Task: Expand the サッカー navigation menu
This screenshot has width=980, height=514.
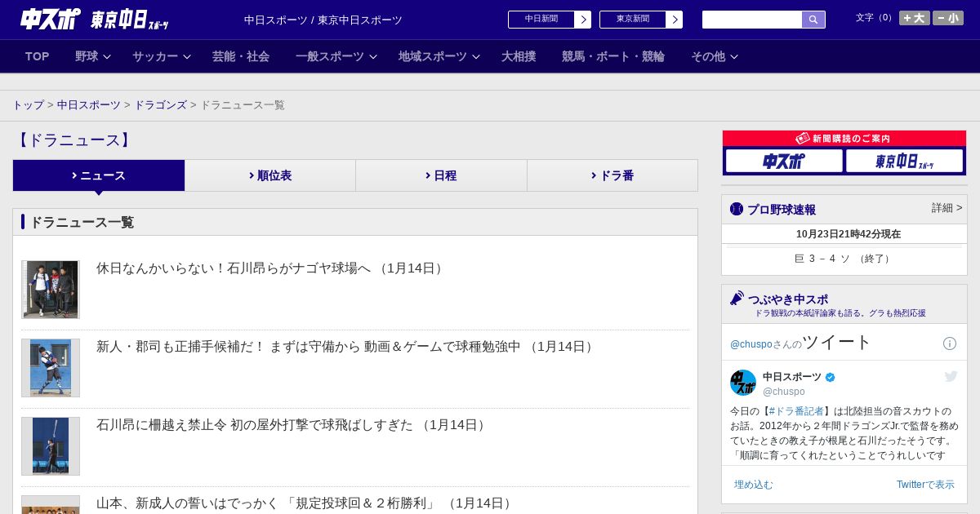Action: 161,56
